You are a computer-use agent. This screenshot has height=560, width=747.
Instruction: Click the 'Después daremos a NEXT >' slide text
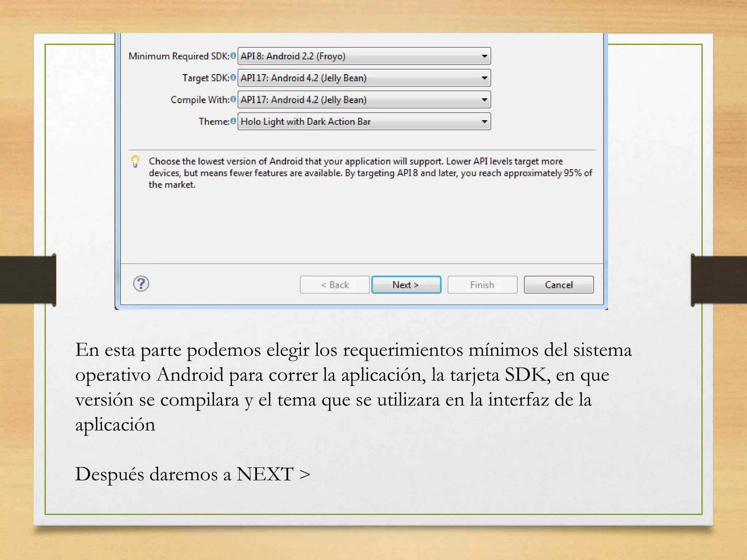point(193,474)
